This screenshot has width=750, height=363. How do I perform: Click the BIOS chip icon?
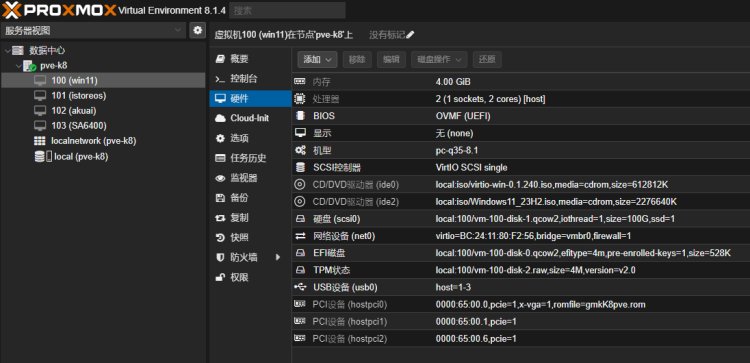(x=300, y=116)
